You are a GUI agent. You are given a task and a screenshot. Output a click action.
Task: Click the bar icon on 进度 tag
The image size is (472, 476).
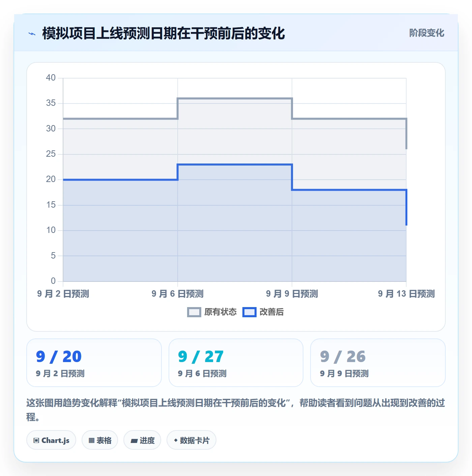tap(134, 441)
